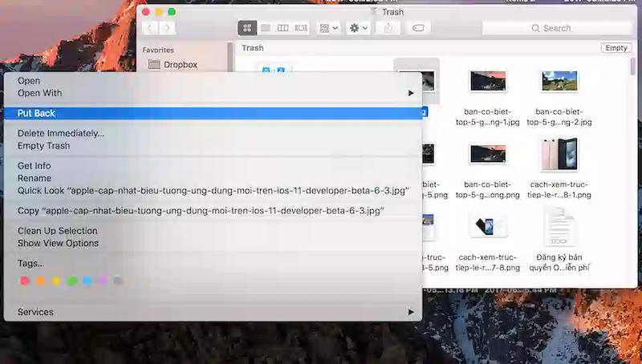The image size is (642, 364).
Task: Click the file name cach-xem-truc-tiep-le-r...7-8.png
Action: pos(488,262)
